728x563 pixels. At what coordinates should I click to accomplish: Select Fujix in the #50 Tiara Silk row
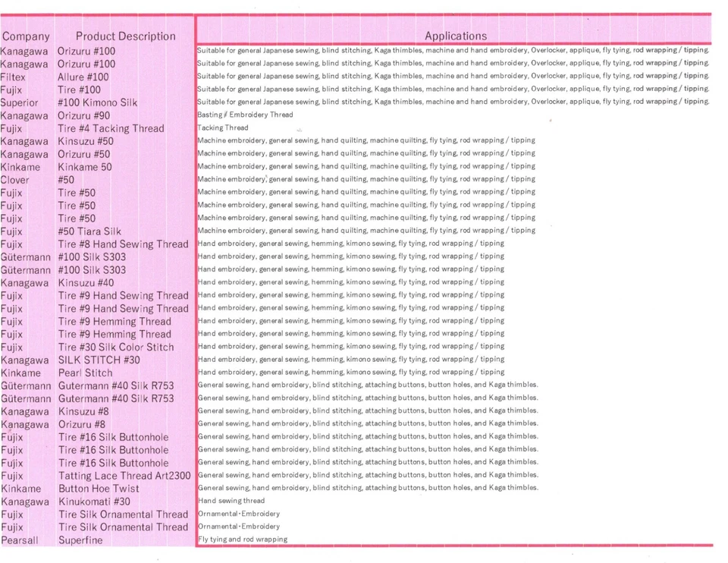coord(11,231)
